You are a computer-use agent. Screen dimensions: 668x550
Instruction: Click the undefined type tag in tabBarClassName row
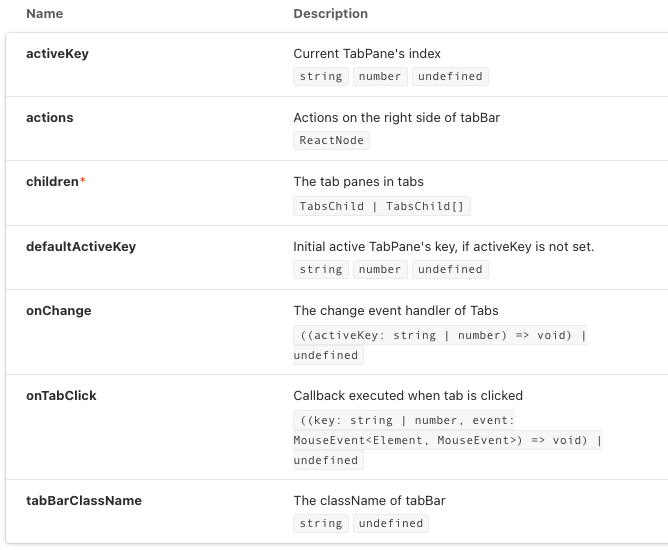[391, 523]
